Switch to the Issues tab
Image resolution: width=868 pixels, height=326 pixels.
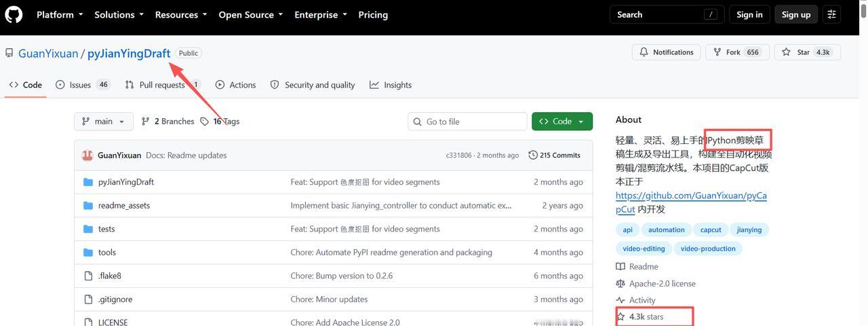(x=83, y=85)
